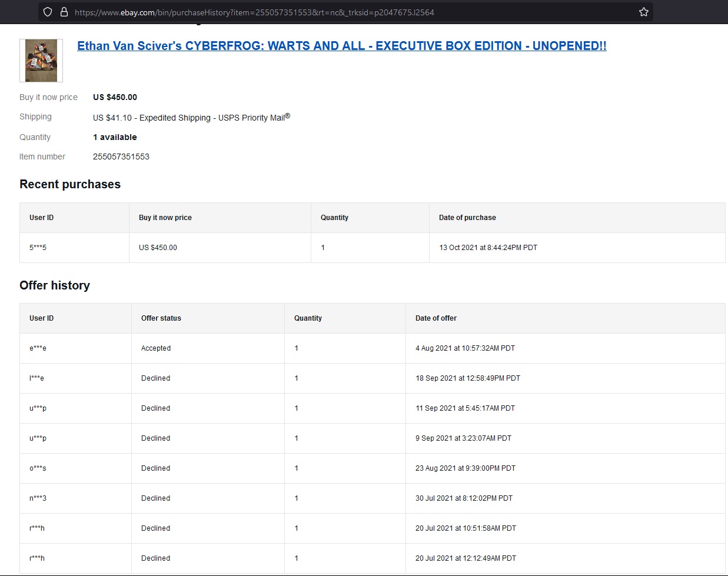This screenshot has width=728, height=576.
Task: Select offer date 11 Sep 2021 at 5:45:17AM
Action: [465, 408]
